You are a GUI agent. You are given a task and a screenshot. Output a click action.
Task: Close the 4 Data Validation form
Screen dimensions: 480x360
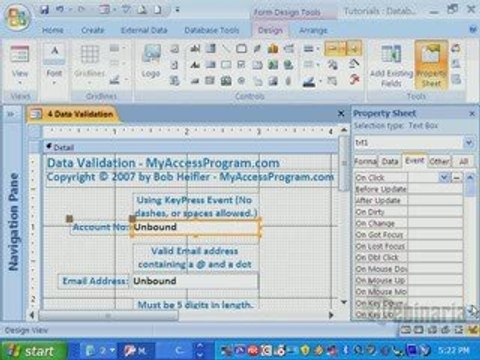341,114
